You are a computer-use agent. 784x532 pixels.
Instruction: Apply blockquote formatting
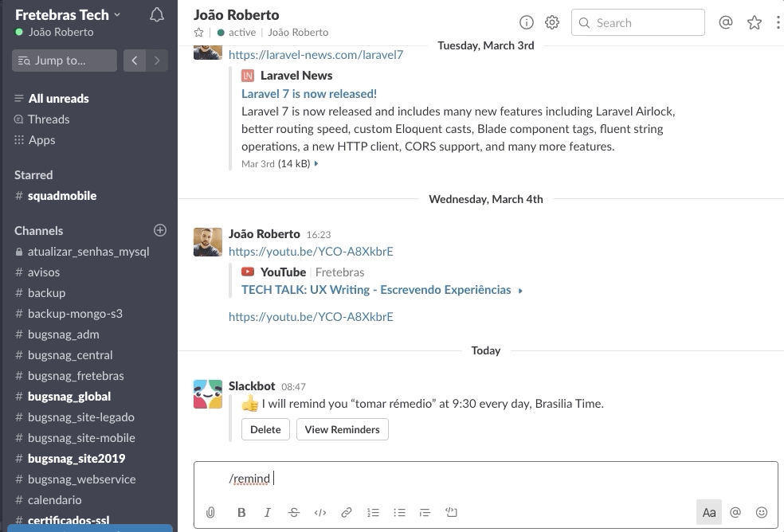click(x=425, y=513)
